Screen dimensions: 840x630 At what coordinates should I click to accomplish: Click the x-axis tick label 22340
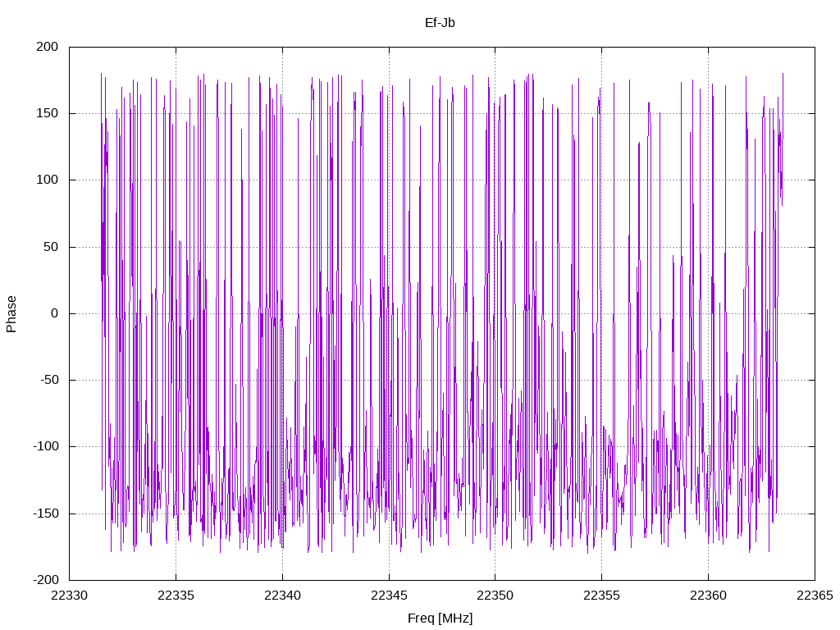pyautogui.click(x=282, y=596)
